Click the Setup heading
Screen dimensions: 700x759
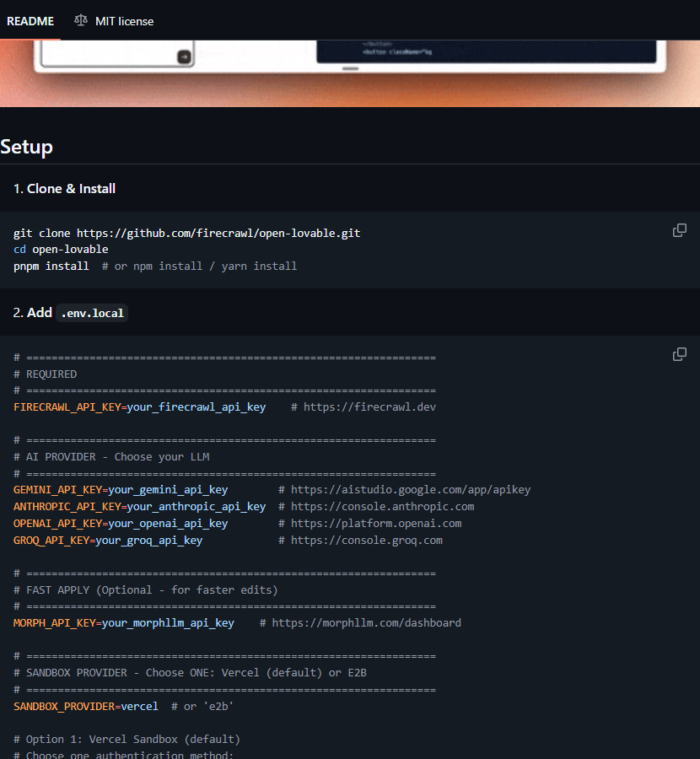pos(27,147)
